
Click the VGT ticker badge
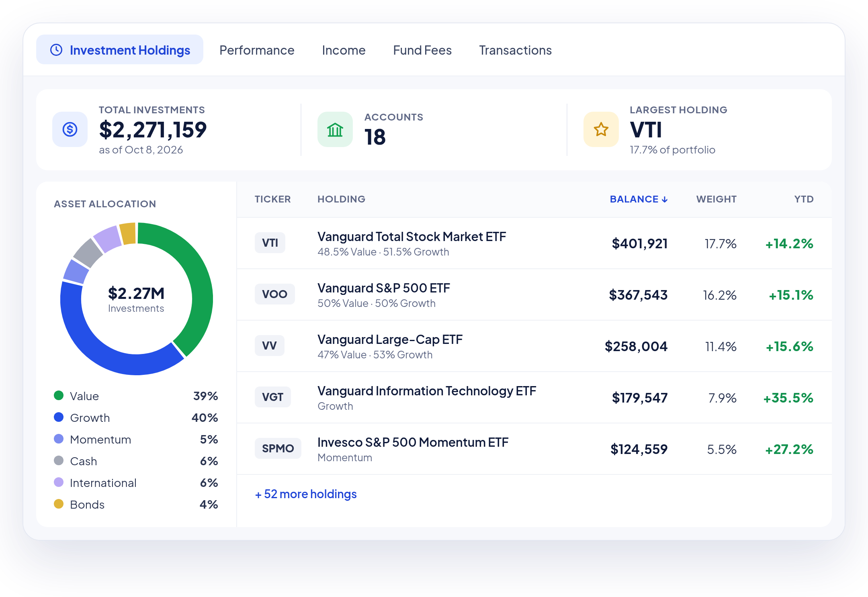pos(272,397)
